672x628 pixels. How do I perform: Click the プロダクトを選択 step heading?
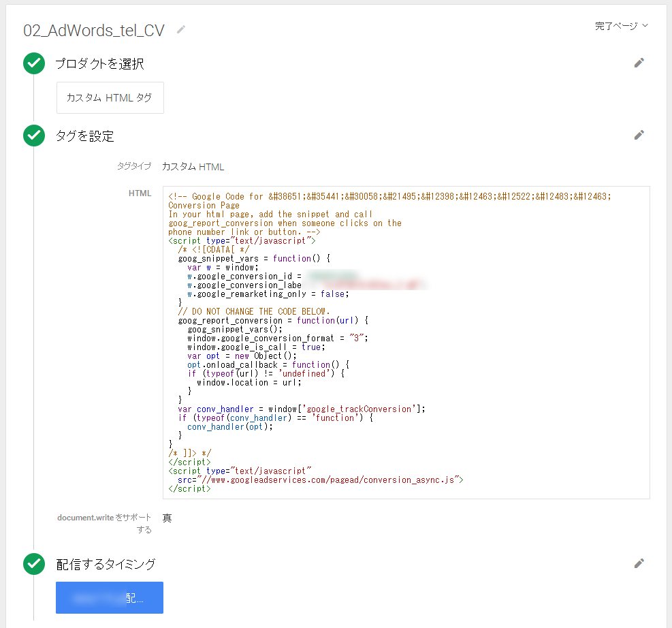pyautogui.click(x=100, y=64)
